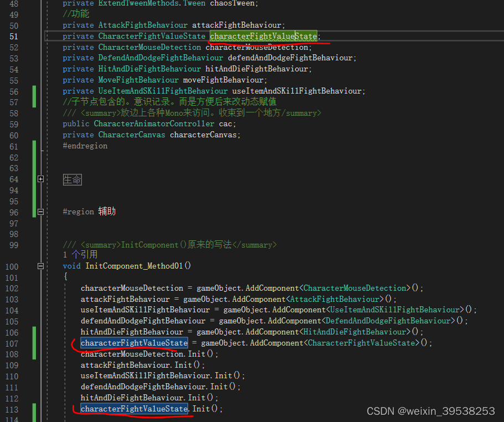Click the summary comment on line 58
The height and width of the screenshot is (422, 504).
click(x=192, y=113)
